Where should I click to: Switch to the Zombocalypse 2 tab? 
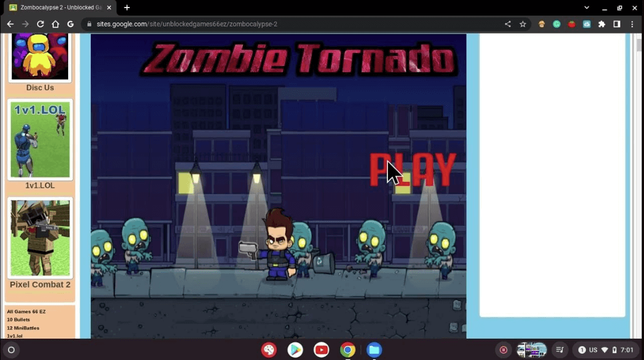point(60,8)
